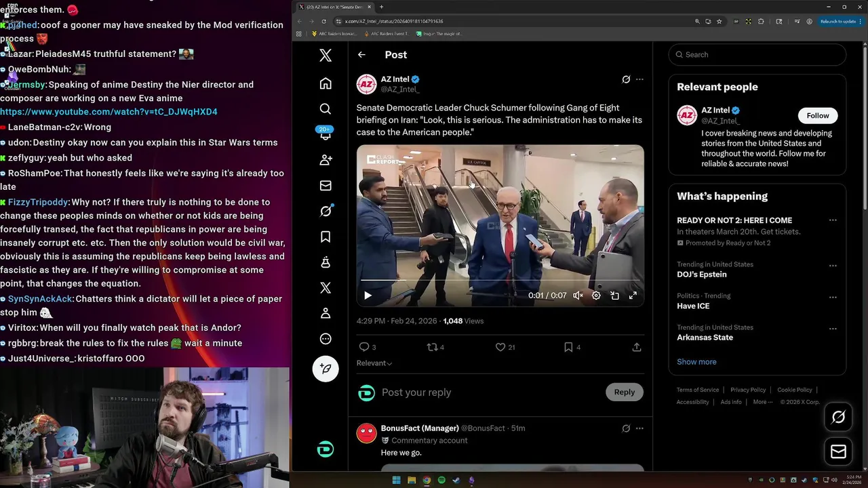Viewport: 868px width, 488px height.
Task: Enter fullscreen on the video
Action: (x=633, y=296)
